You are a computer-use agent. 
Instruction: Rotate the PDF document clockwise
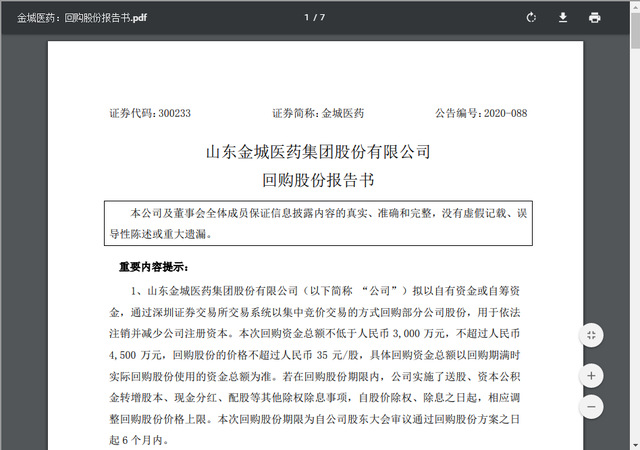click(x=531, y=18)
